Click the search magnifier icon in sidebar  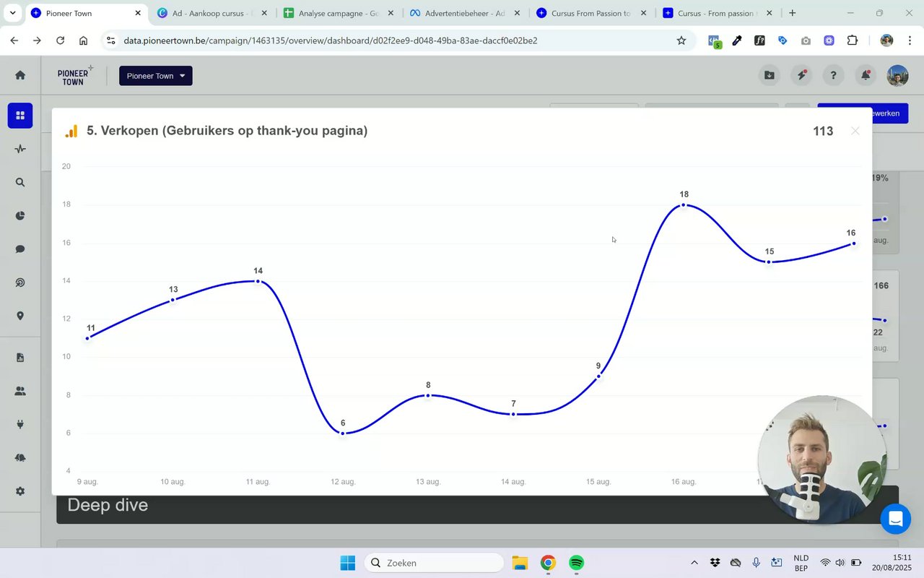tap(20, 183)
